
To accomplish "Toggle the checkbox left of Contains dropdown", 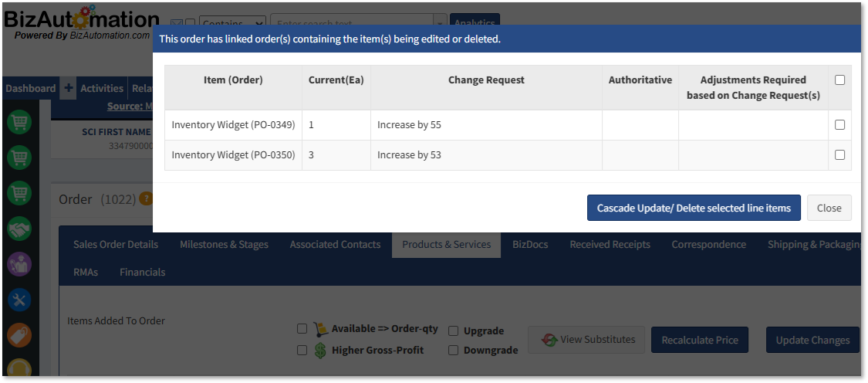I will pyautogui.click(x=190, y=23).
